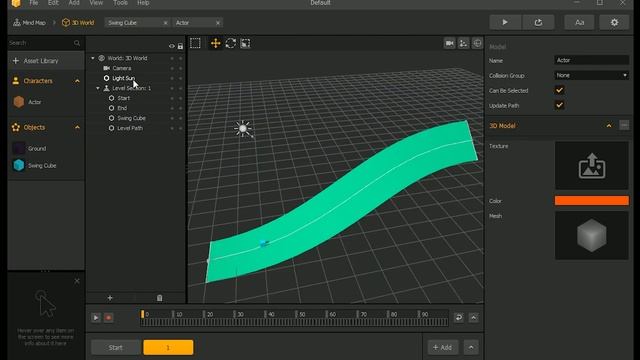
Task: Toggle lock on the Level Path row
Action: pyautogui.click(x=180, y=128)
